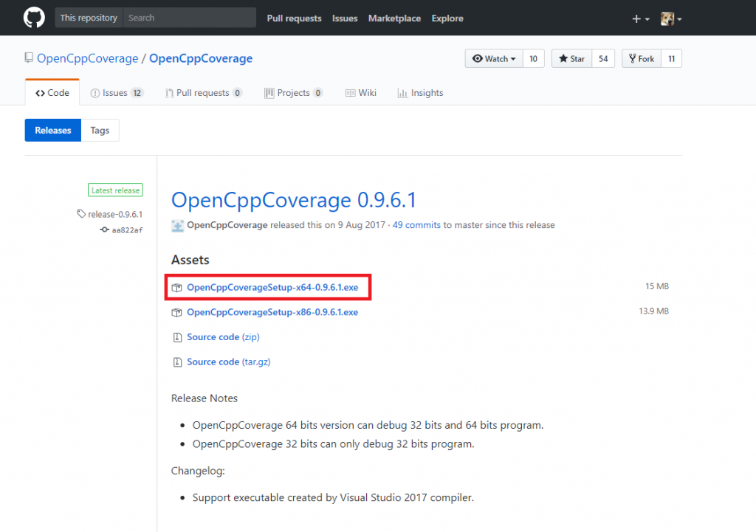The width and height of the screenshot is (756, 532).
Task: Star the OpenCppCoverage repository
Action: [571, 58]
